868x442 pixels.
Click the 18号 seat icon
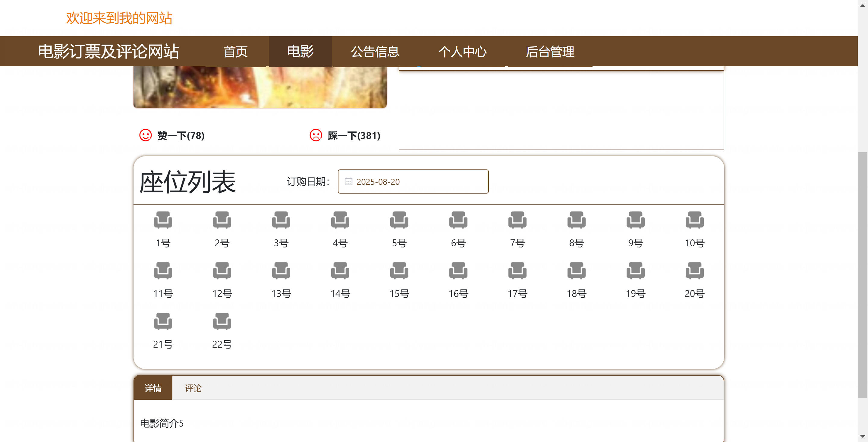[x=576, y=270]
